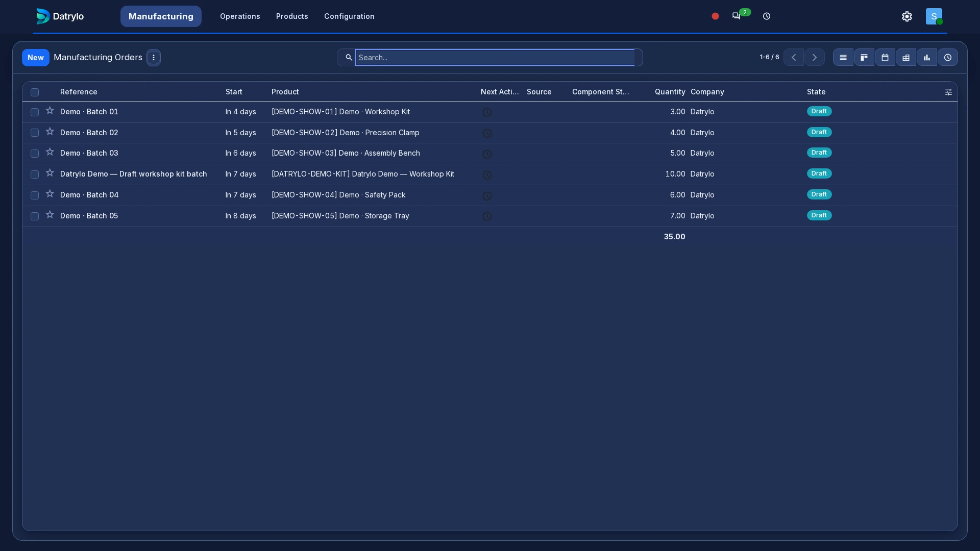Switch to list view
Screen dimensions: 980x551
[x=843, y=58]
